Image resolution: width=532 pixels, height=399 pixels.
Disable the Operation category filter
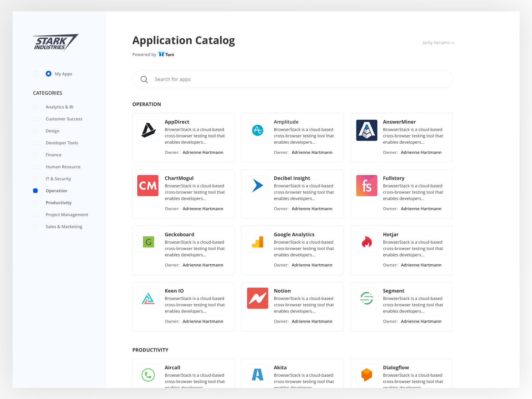[x=35, y=191]
